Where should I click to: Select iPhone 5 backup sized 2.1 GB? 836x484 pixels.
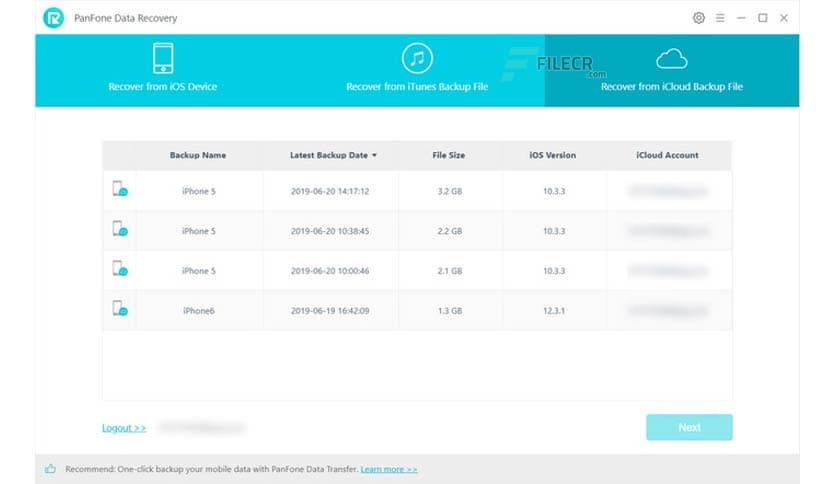click(x=199, y=271)
